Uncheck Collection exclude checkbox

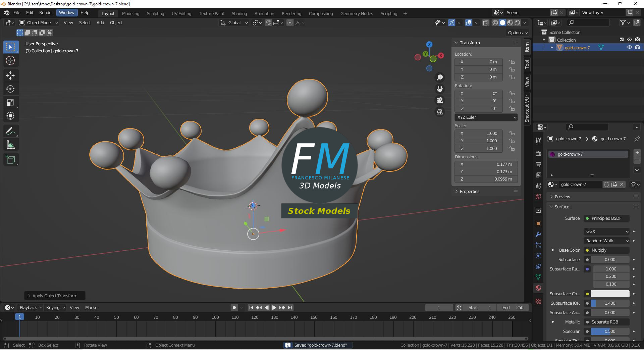622,40
